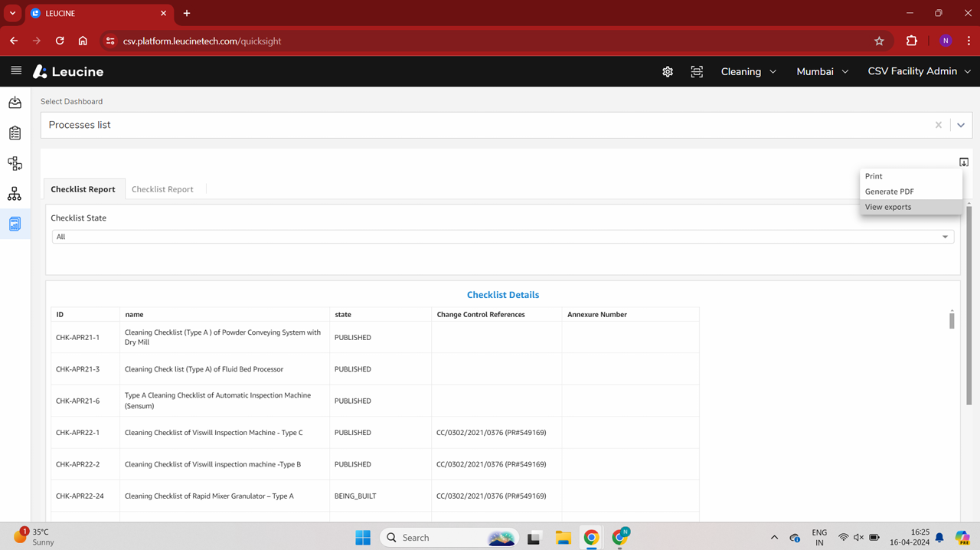This screenshot has width=980, height=550.
Task: Open the hamburger menu next to Leucine logo
Action: pos(16,71)
